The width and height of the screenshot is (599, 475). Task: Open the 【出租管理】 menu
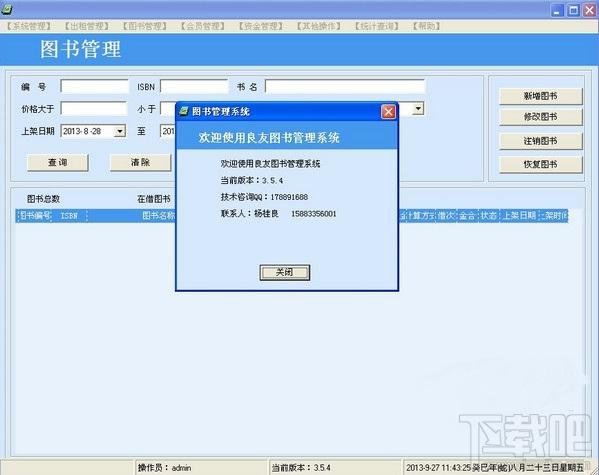point(87,26)
